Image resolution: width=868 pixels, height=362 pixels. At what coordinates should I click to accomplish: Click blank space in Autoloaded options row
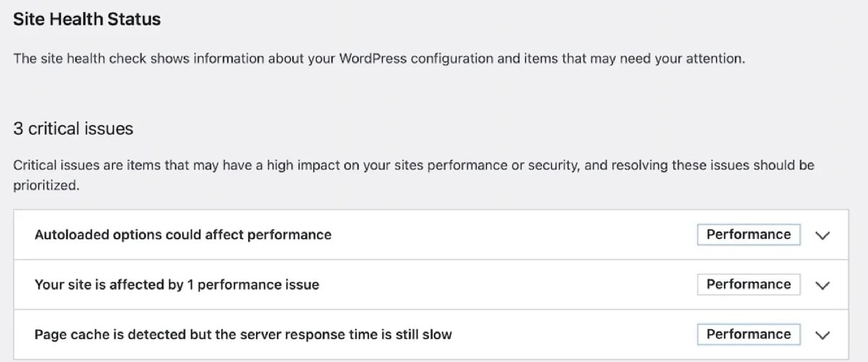(x=506, y=235)
